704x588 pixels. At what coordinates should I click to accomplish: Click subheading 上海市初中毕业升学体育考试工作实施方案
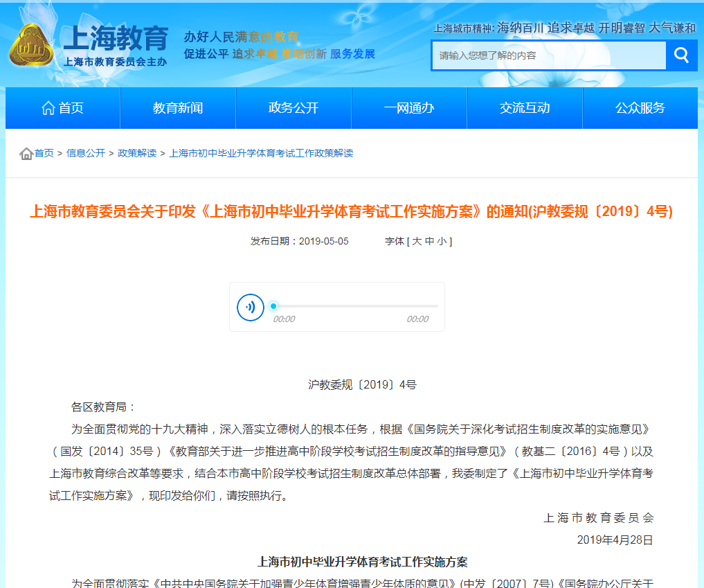pyautogui.click(x=362, y=562)
